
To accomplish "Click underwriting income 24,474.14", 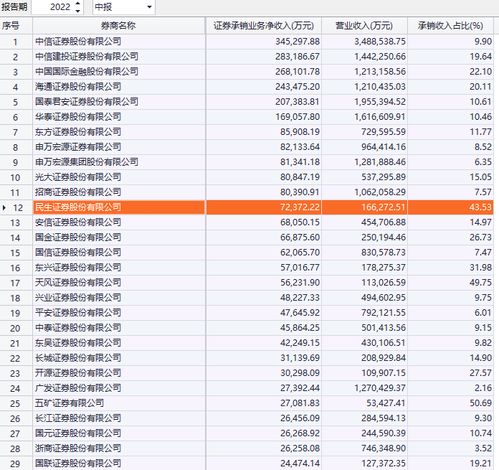I will point(300,463).
